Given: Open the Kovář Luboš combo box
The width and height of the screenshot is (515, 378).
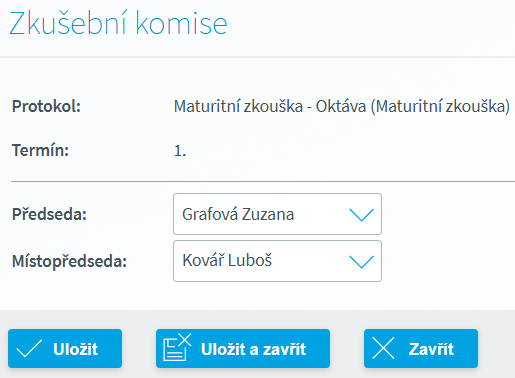Looking at the screenshot, I should pyautogui.click(x=277, y=261).
